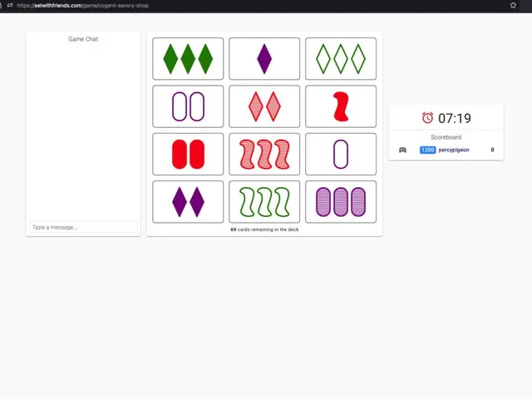Select the two striped red diamonds card
The image size is (532, 399).
(x=264, y=106)
